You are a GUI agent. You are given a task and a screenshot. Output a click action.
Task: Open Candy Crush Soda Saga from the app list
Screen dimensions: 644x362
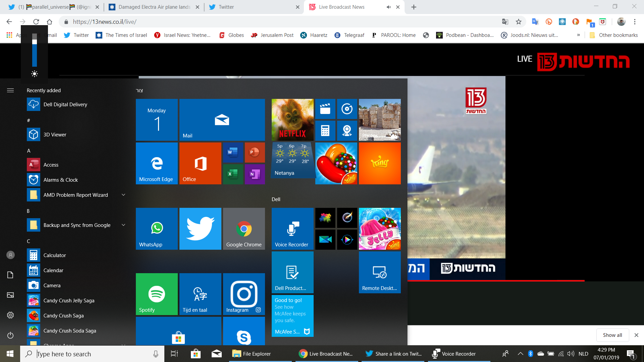[x=70, y=330]
